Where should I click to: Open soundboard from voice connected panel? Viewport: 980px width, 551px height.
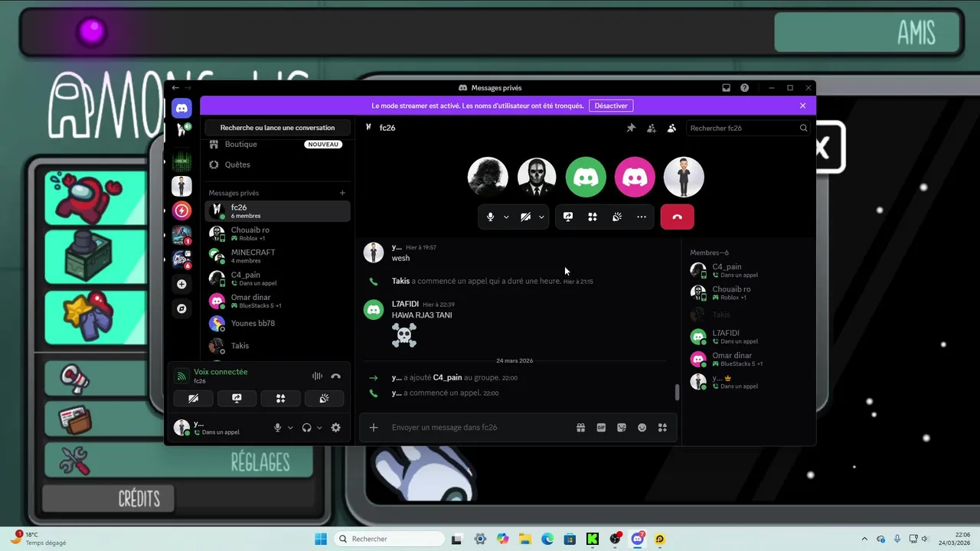click(325, 398)
